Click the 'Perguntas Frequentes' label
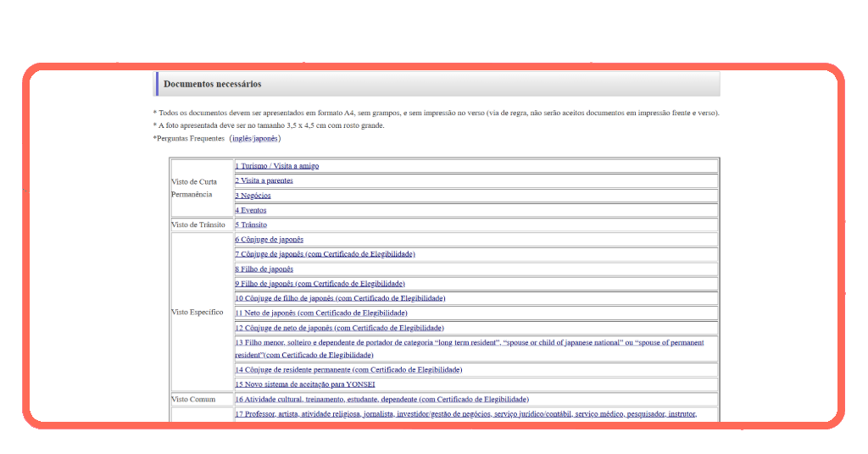The height and width of the screenshot is (454, 868). [x=191, y=138]
